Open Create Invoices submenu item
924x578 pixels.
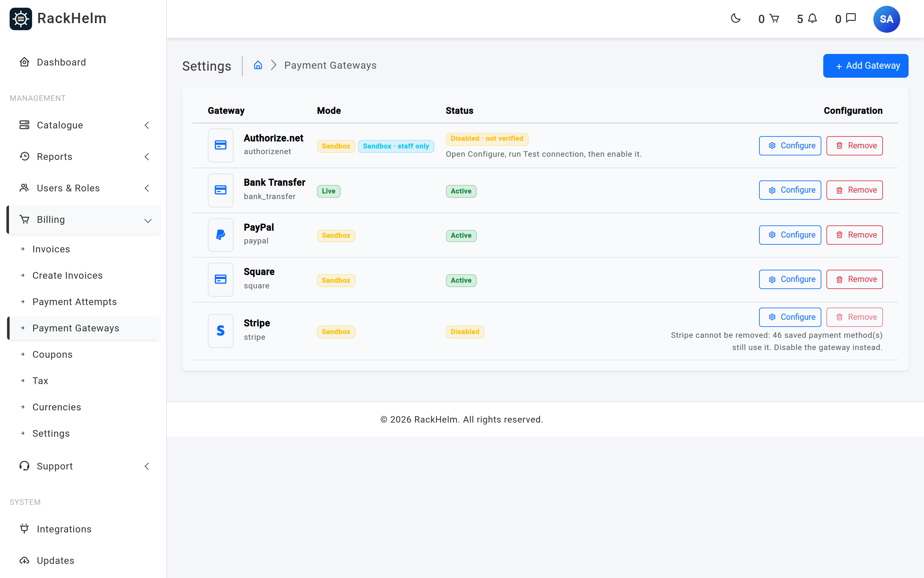click(83, 275)
